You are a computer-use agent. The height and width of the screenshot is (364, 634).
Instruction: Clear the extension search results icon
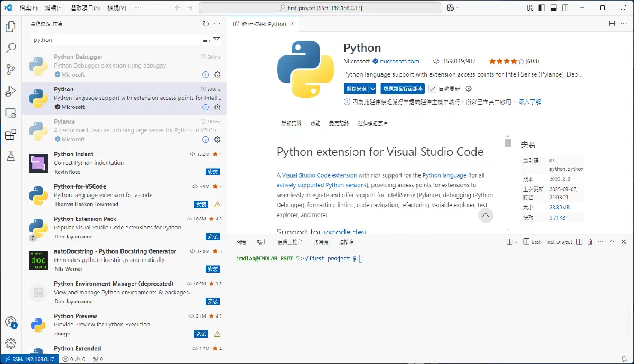point(207,40)
